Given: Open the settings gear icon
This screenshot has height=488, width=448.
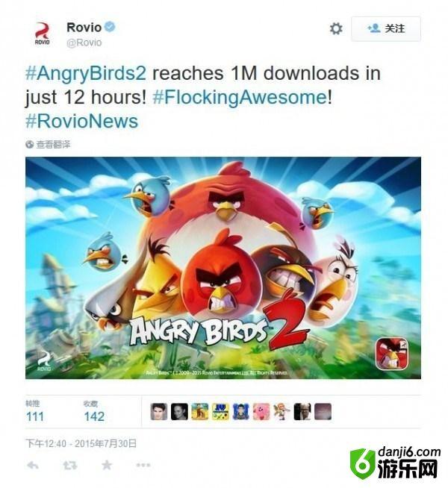Looking at the screenshot, I should (336, 28).
